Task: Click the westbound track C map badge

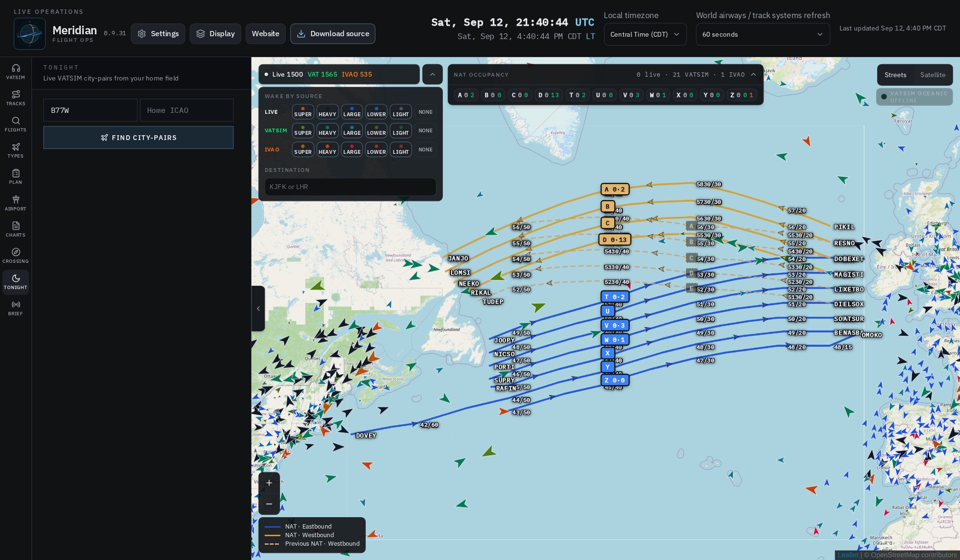Action: tap(607, 223)
